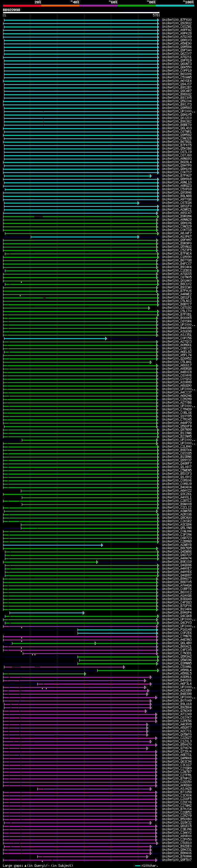Screen dimensions: 197x868
Task: Click label UniRef100_Q6L4S3
Action: tap(176, 128)
